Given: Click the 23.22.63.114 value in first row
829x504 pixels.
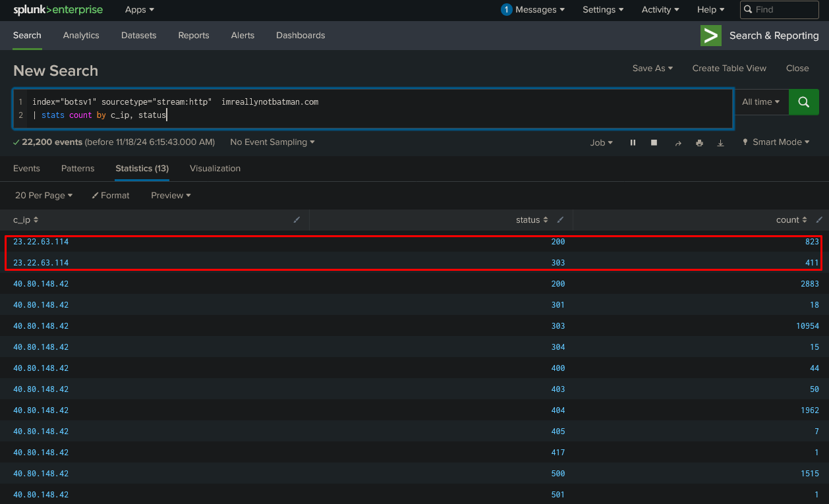Looking at the screenshot, I should click(x=41, y=242).
